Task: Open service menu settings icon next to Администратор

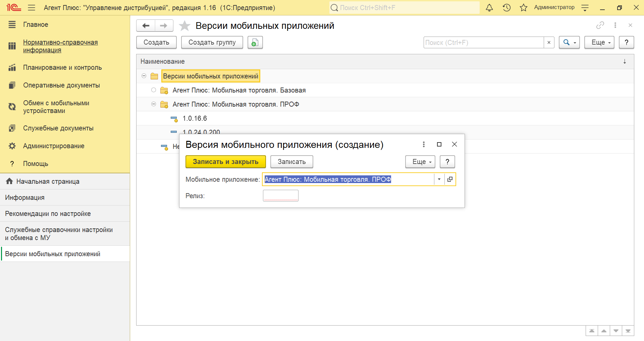Action: pyautogui.click(x=585, y=8)
